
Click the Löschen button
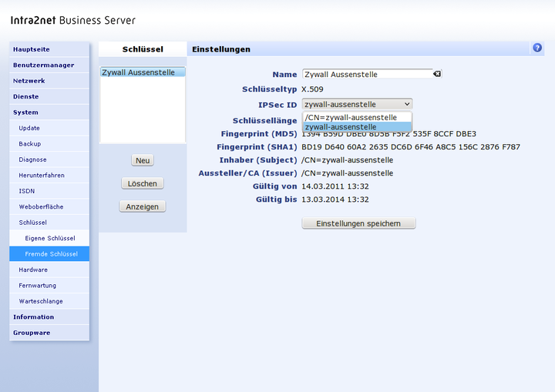[143, 183]
